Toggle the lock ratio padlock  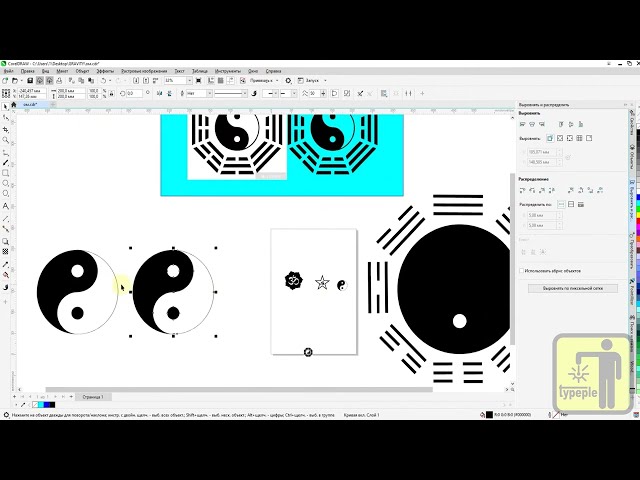click(111, 93)
